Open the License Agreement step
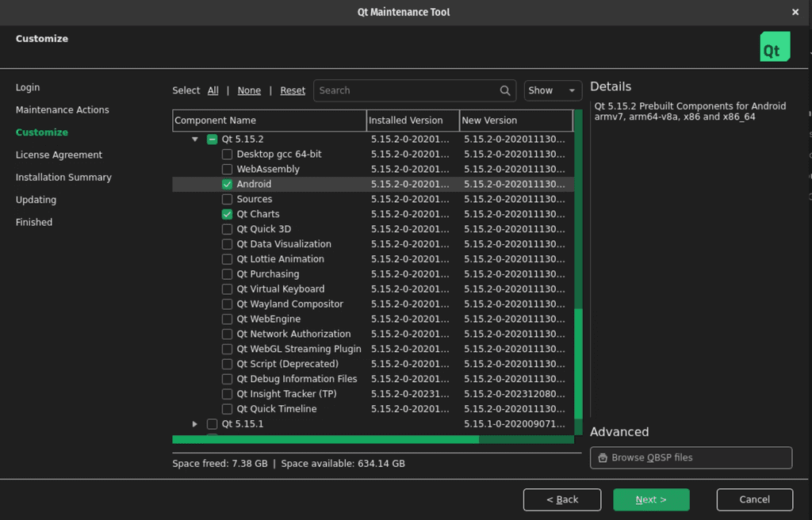 pyautogui.click(x=59, y=155)
